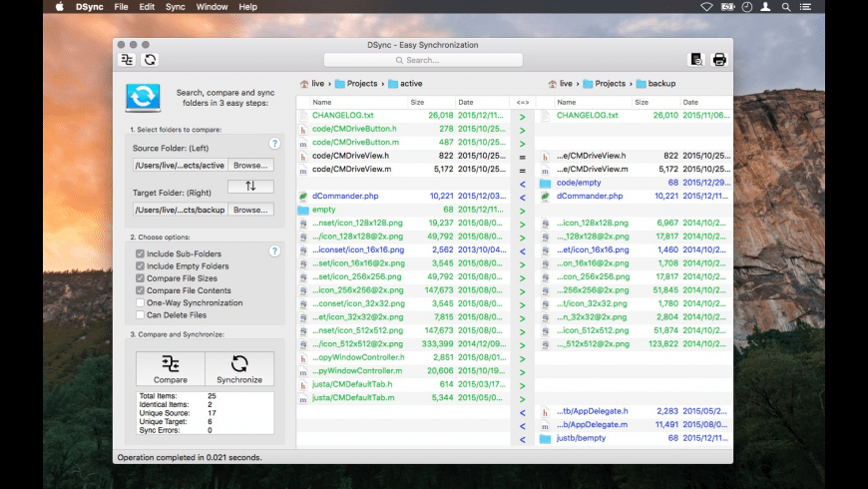Open the Window menu
Image resolution: width=868 pixels, height=489 pixels.
[212, 7]
